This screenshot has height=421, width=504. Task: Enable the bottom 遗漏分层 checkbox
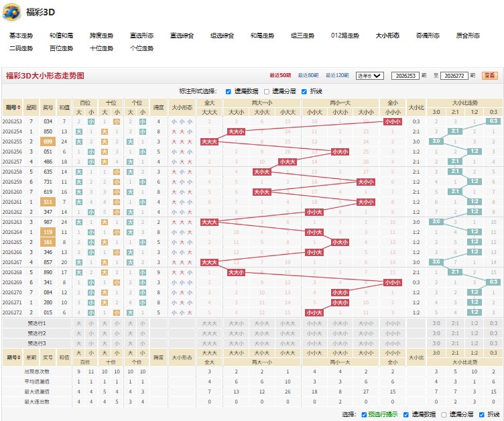click(x=444, y=414)
